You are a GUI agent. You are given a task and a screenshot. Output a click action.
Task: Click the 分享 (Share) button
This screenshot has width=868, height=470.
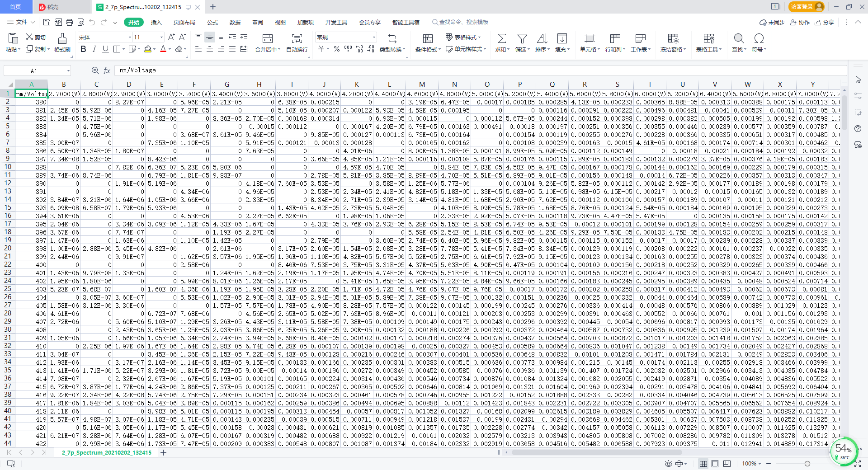click(825, 22)
